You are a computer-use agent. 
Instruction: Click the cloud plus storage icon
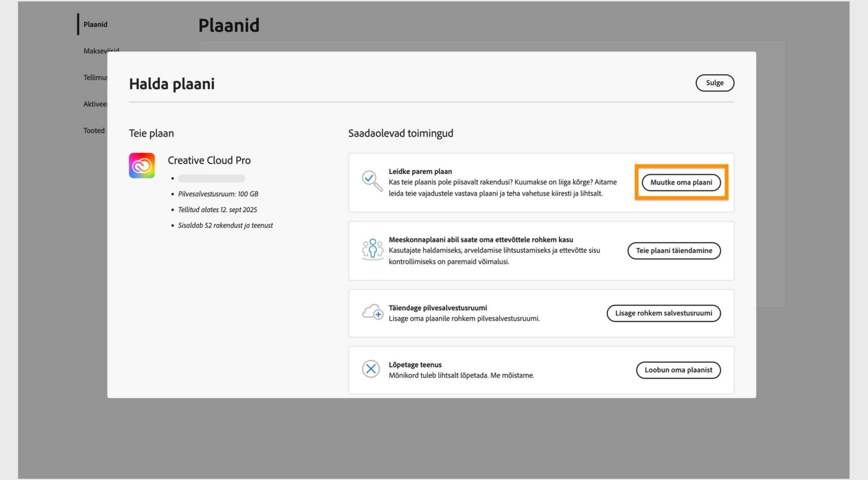click(x=373, y=312)
